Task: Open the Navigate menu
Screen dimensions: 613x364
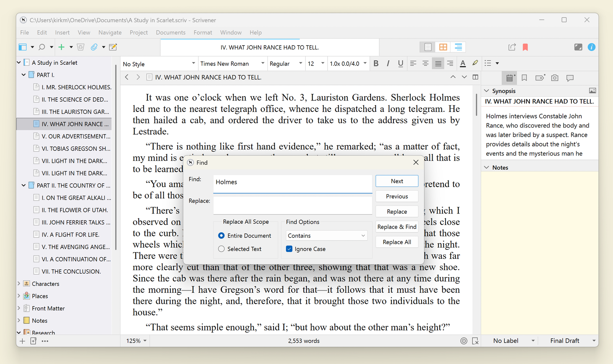Action: point(110,33)
